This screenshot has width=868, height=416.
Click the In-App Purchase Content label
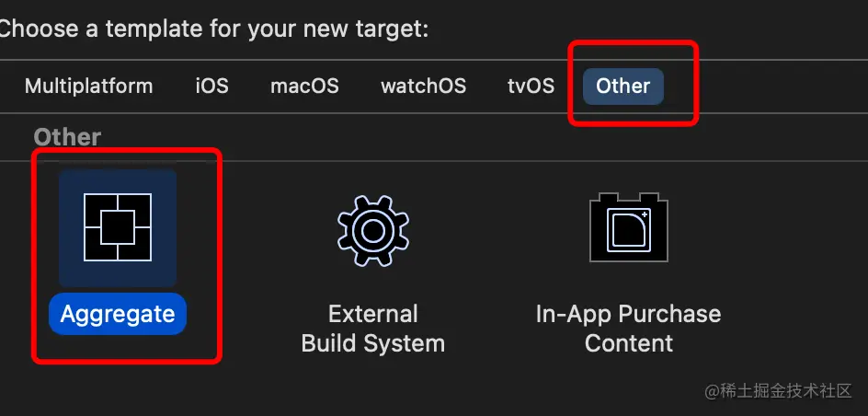coord(628,329)
